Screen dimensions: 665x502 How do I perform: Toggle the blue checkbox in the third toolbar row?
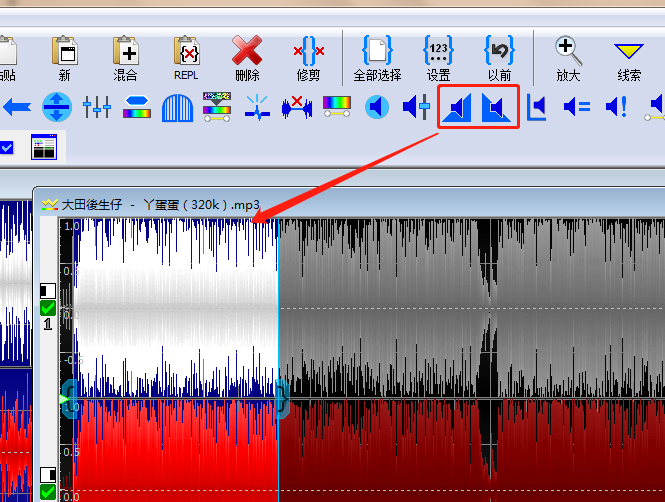(x=7, y=148)
